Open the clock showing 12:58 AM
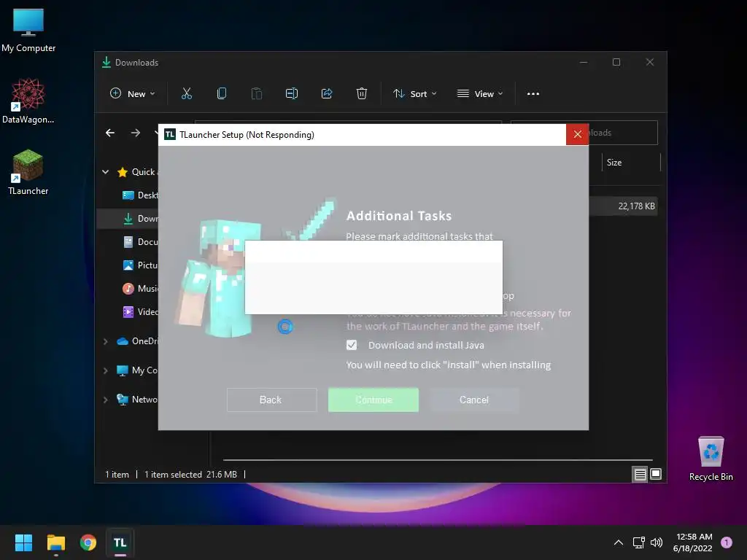The image size is (747, 560). [x=693, y=542]
